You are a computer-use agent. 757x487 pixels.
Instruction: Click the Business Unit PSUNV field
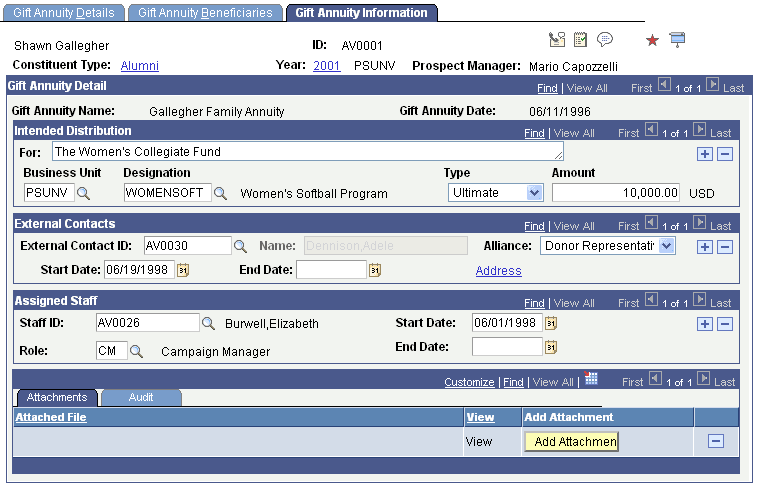[x=49, y=193]
